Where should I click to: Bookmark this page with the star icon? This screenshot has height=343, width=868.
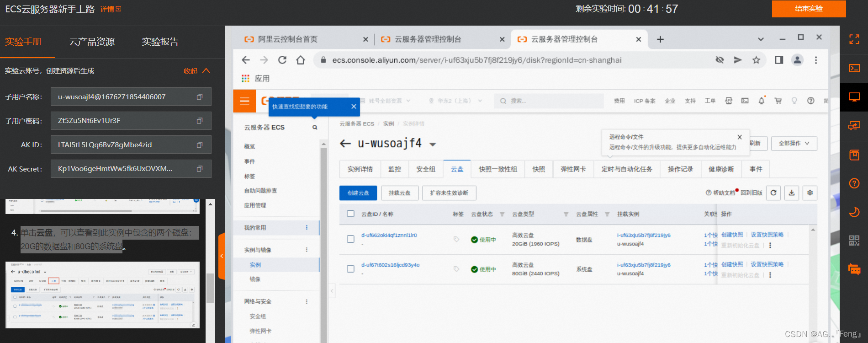pos(757,60)
